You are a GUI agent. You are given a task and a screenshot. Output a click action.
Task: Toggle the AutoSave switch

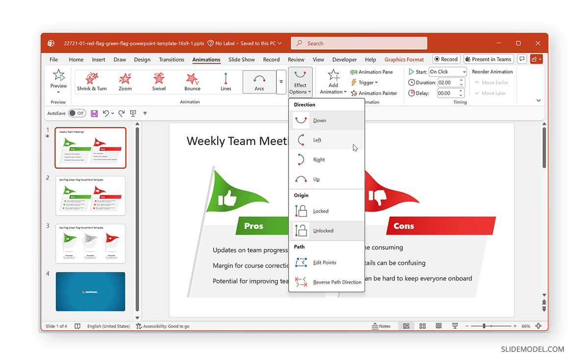77,113
